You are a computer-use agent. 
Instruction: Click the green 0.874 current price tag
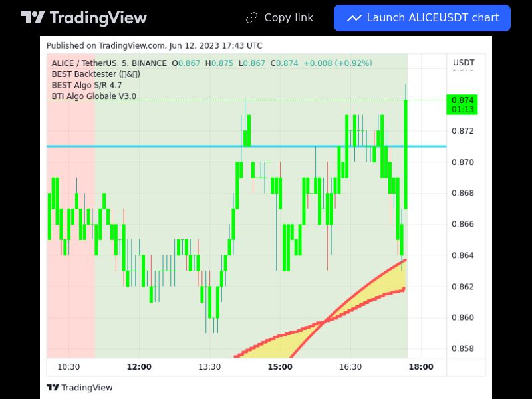pos(462,100)
